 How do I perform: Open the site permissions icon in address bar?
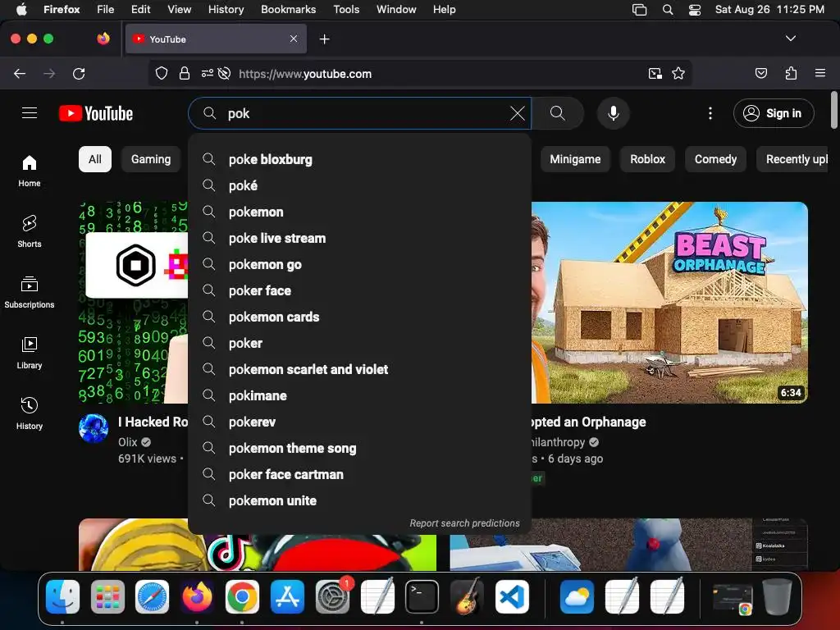(208, 73)
